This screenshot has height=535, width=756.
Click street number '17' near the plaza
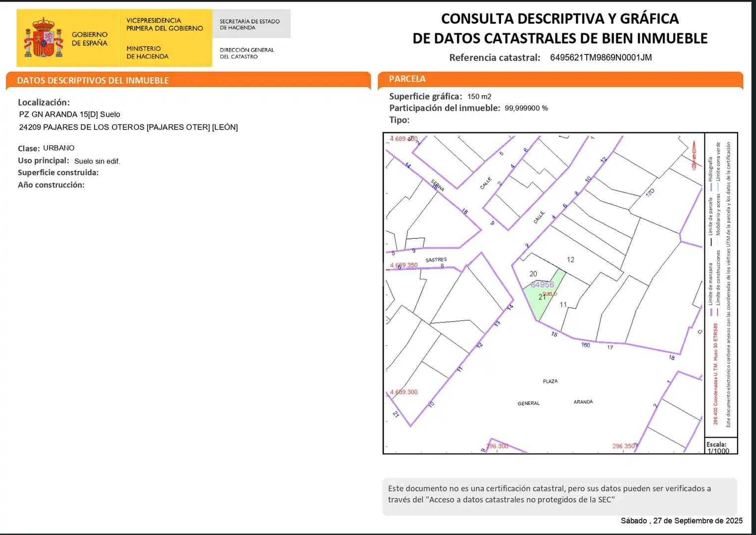tap(610, 347)
